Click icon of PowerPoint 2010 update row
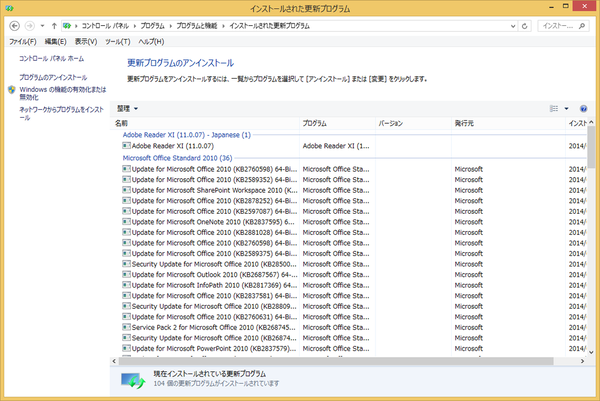Screen dimensions: 600x401 [126, 348]
